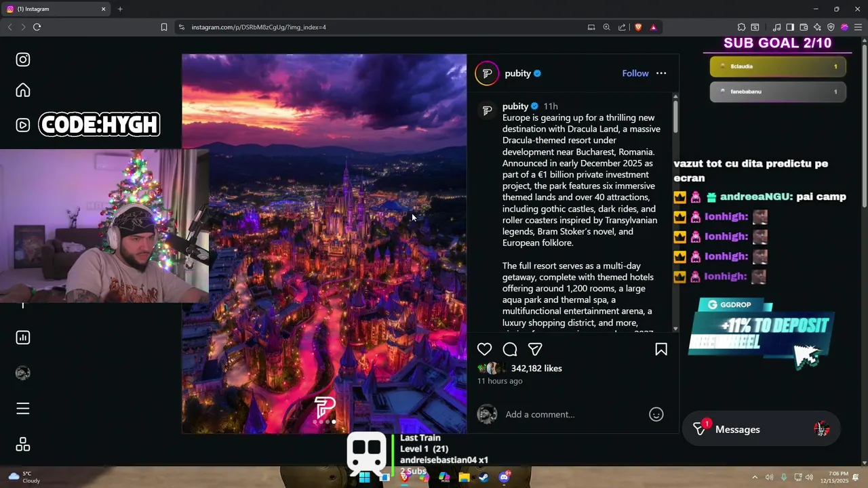
Task: Click the andreaNGU chat username
Action: 756,197
